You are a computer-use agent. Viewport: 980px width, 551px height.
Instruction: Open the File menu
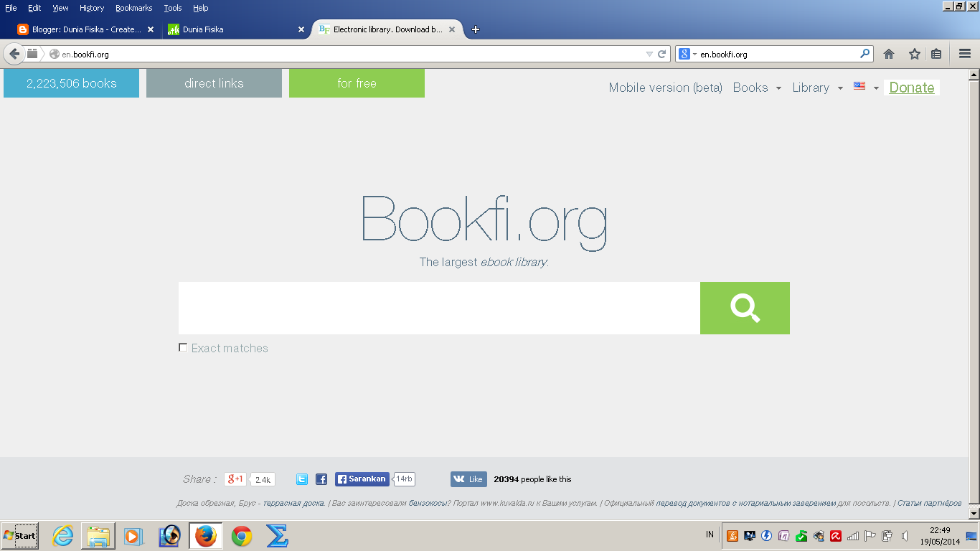11,8
